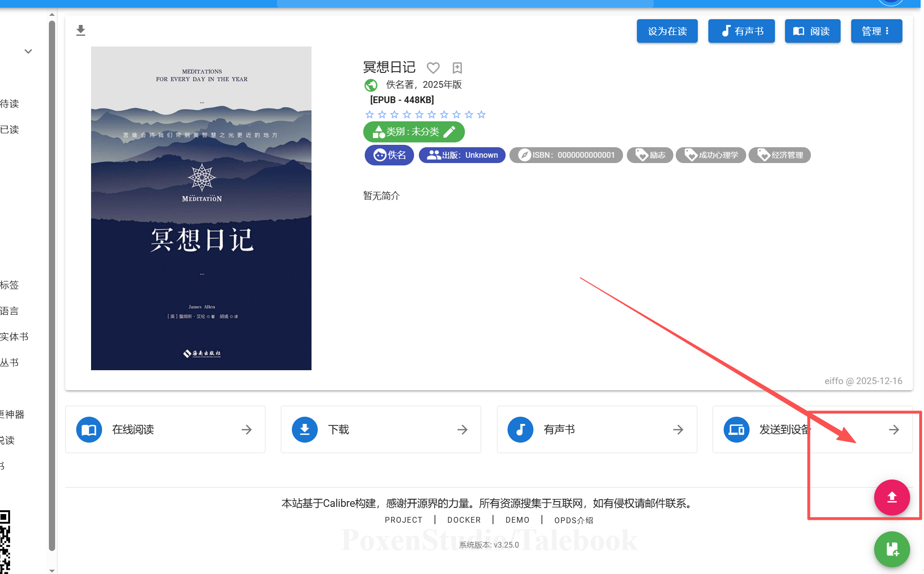The height and width of the screenshot is (574, 924).
Task: Edit the 类别 category with pencil icon
Action: point(450,132)
